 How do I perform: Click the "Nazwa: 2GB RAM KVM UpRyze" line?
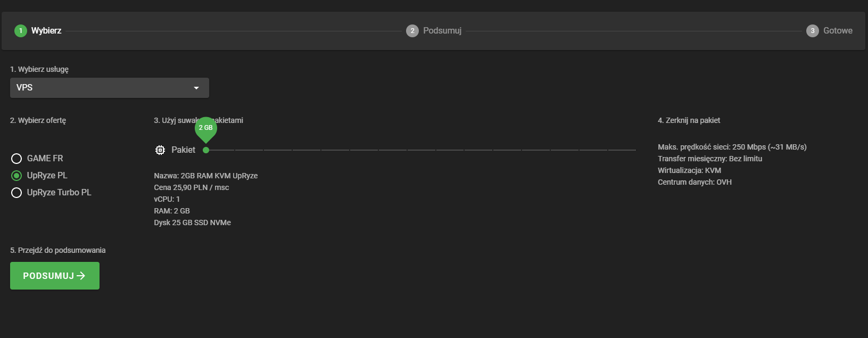coord(206,176)
